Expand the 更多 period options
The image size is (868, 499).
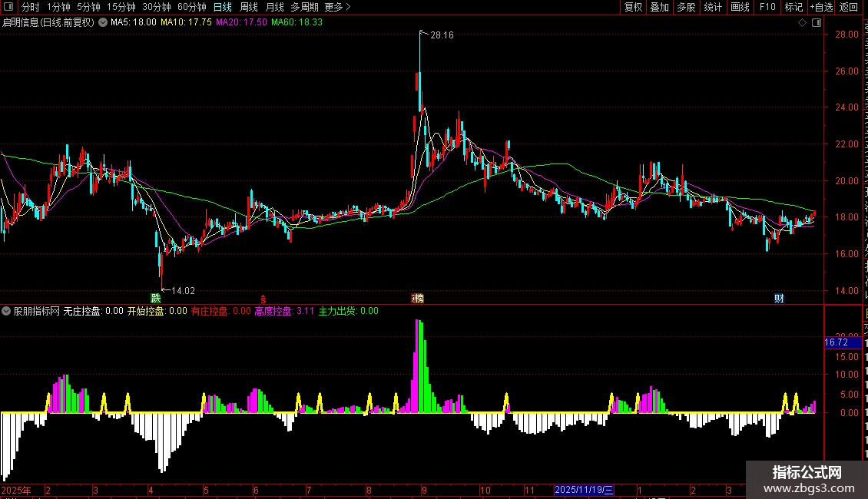pos(337,7)
